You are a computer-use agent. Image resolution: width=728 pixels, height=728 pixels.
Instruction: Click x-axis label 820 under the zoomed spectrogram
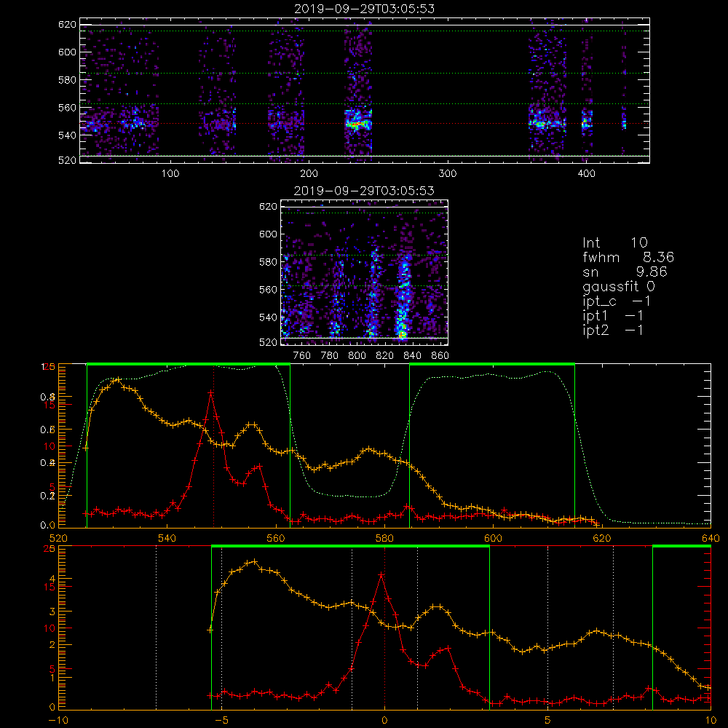(385, 356)
